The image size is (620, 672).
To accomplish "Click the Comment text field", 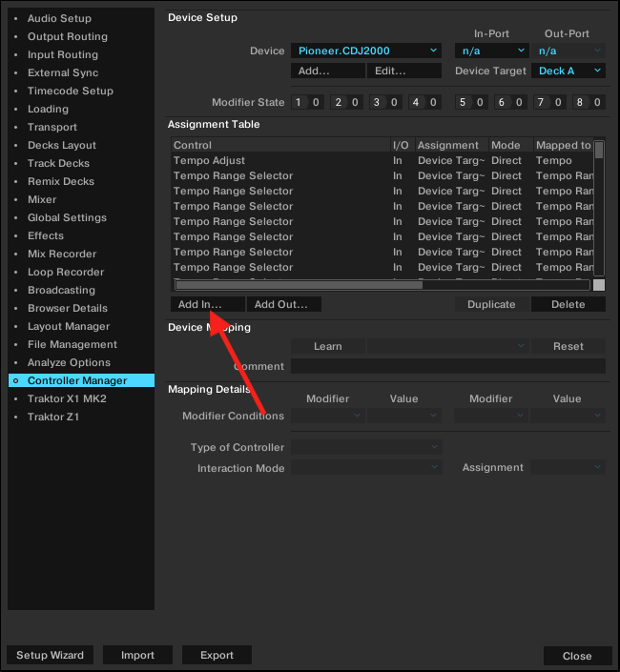I will tap(447, 366).
